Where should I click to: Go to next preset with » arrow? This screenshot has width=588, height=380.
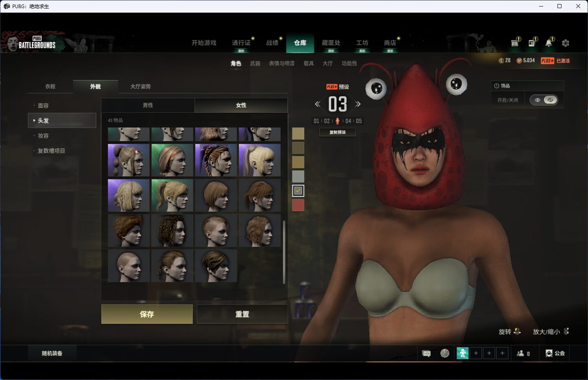pyautogui.click(x=358, y=104)
